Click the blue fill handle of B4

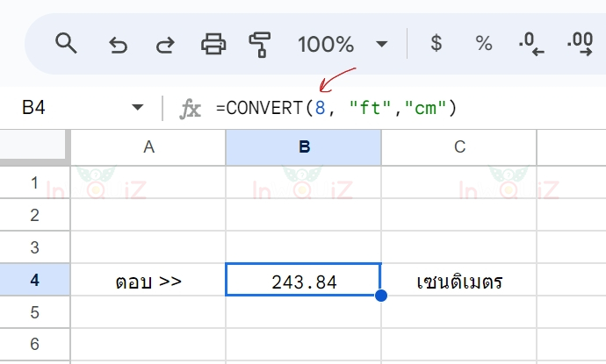coord(381,296)
